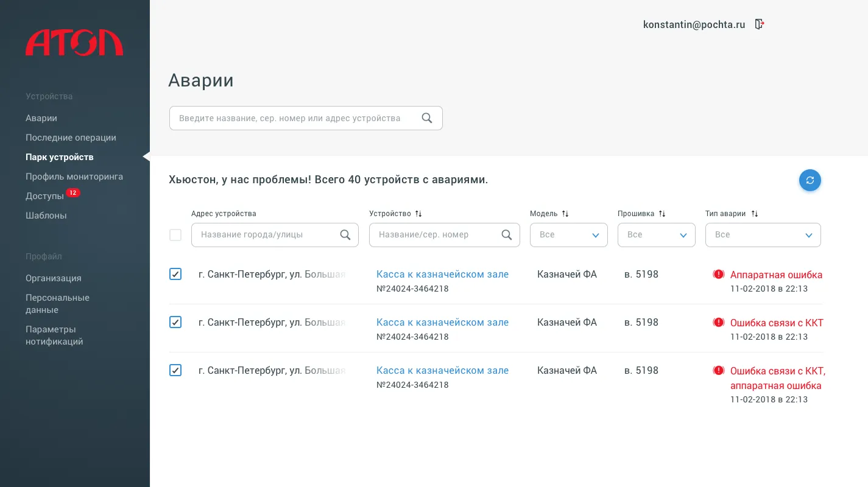Click the first row's address г. Санкт-Петербург
The height and width of the screenshot is (487, 868).
click(x=272, y=275)
